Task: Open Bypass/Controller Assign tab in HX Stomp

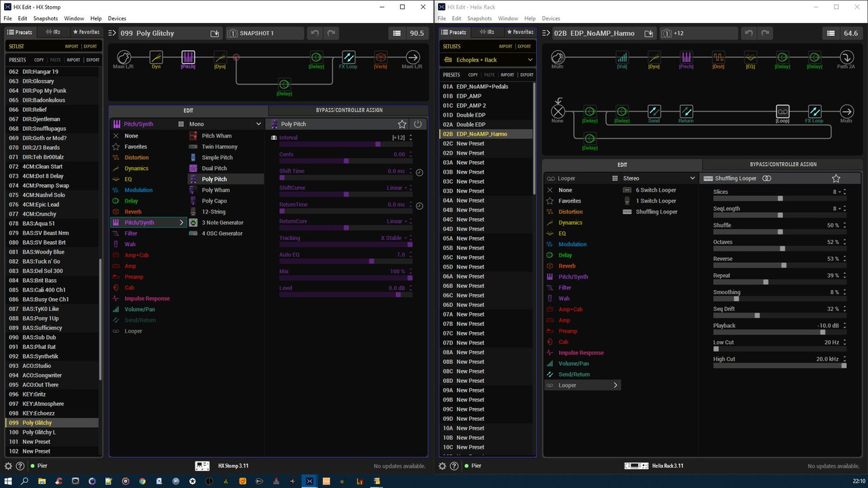Action: tap(349, 110)
